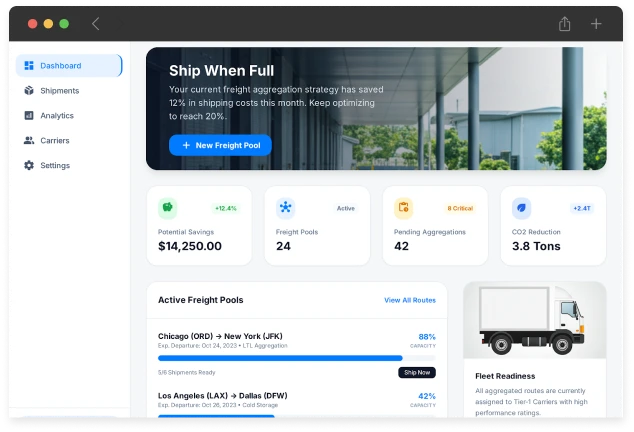Click the New Freight Pool button

pos(220,145)
